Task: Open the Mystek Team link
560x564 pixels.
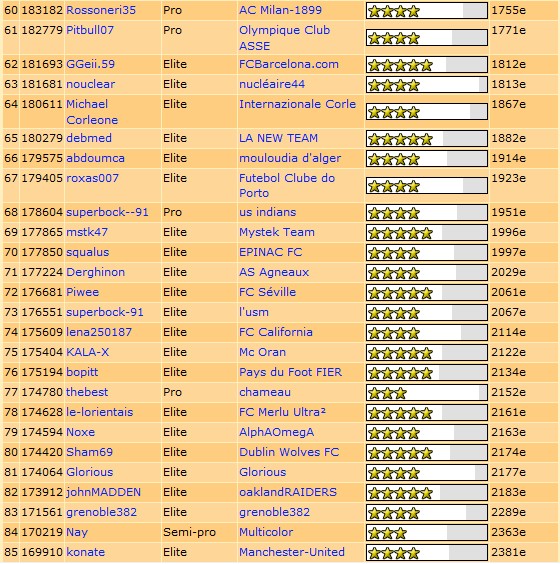Action: (x=277, y=232)
